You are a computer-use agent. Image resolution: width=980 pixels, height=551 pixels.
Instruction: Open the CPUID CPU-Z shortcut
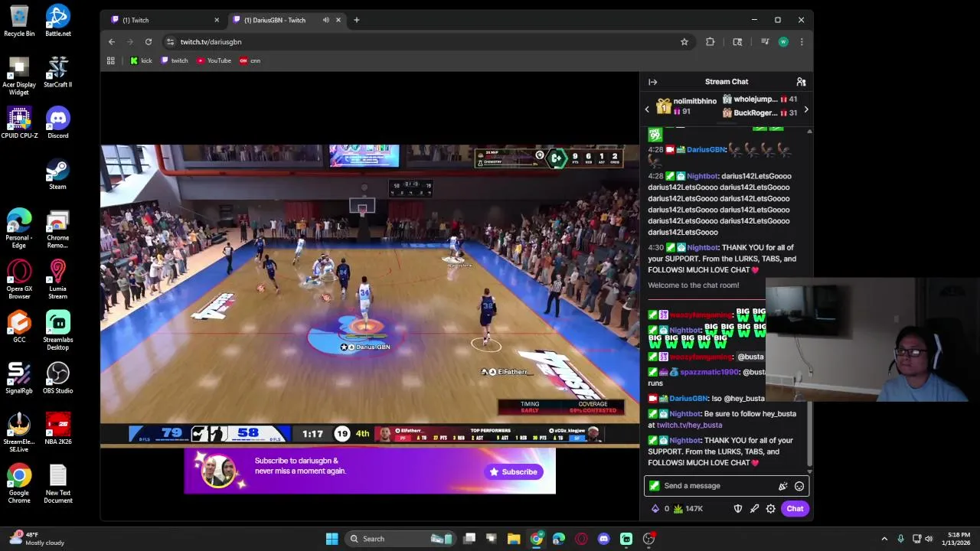19,122
